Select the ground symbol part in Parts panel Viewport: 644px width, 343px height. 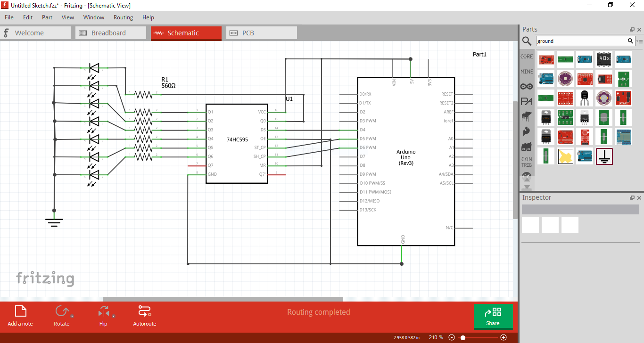(x=604, y=156)
